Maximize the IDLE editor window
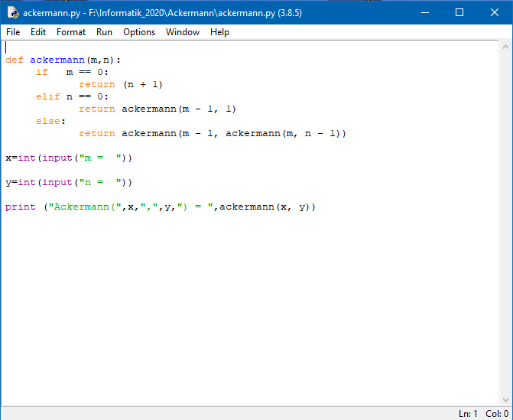The width and height of the screenshot is (513, 420). click(x=459, y=12)
